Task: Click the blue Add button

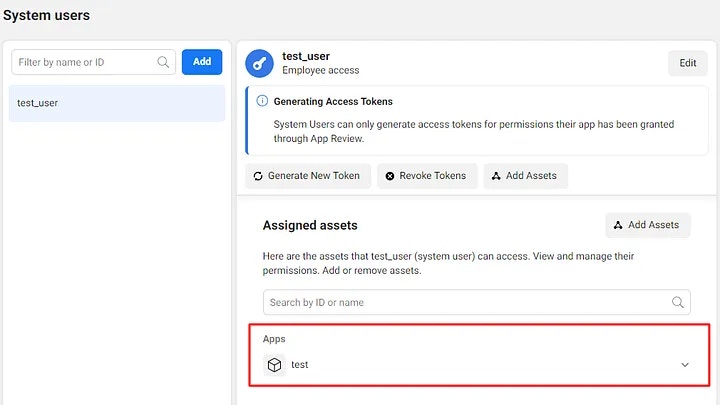Action: pos(202,62)
